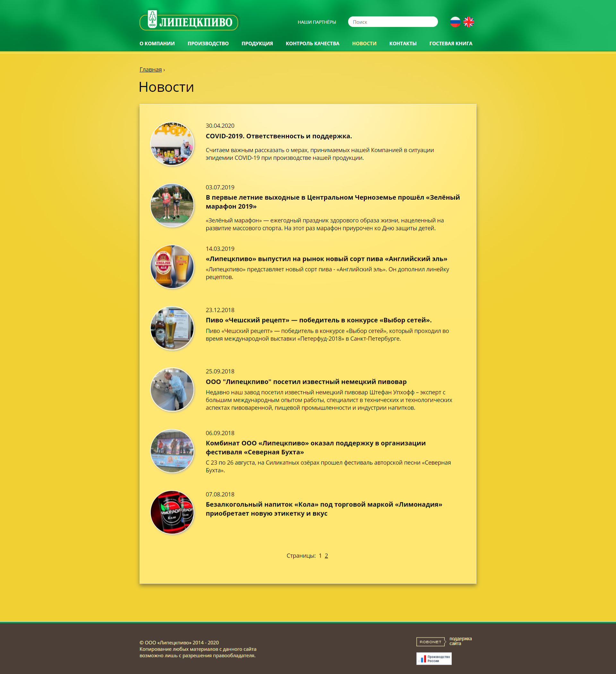This screenshot has width=616, height=674.
Task: Click the date 06.09.2018
Action: [x=220, y=433]
